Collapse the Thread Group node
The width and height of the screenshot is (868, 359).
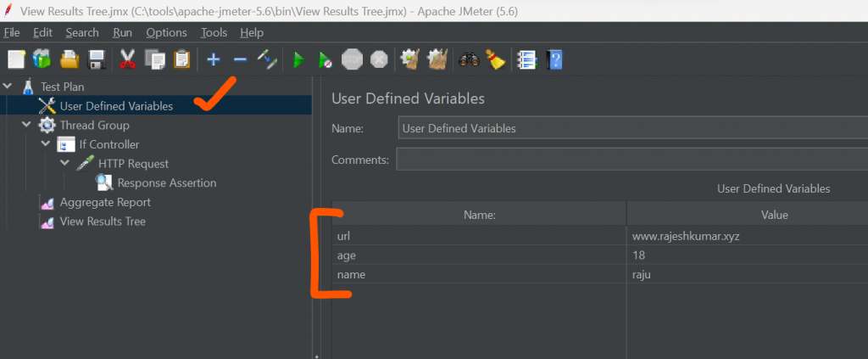pos(27,125)
